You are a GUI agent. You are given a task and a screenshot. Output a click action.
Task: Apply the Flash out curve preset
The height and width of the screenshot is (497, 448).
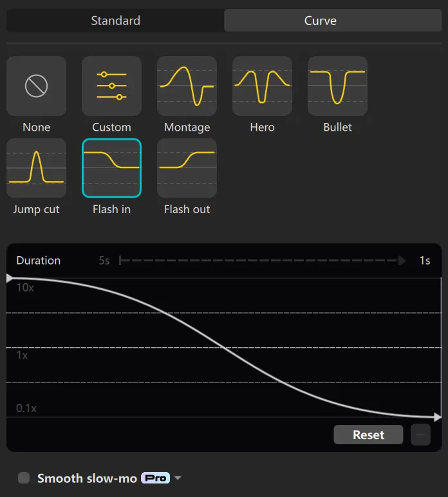(x=187, y=168)
